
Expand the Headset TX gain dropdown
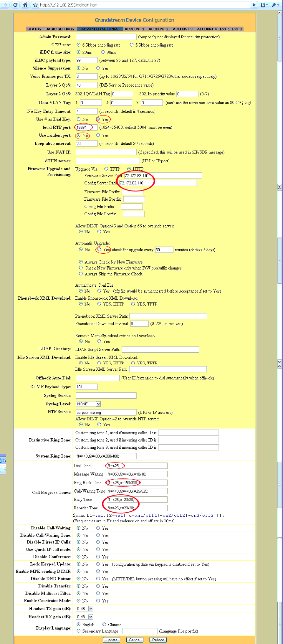pos(91,608)
